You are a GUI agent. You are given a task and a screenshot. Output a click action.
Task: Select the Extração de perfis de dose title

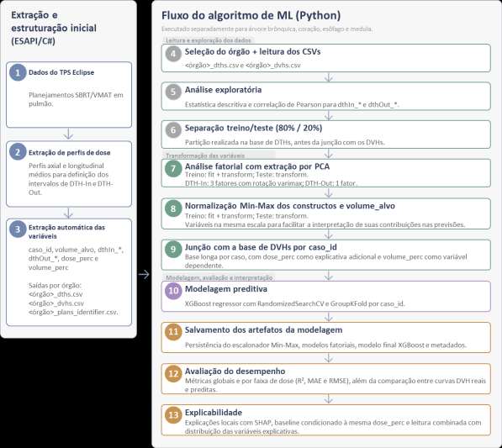coord(70,153)
